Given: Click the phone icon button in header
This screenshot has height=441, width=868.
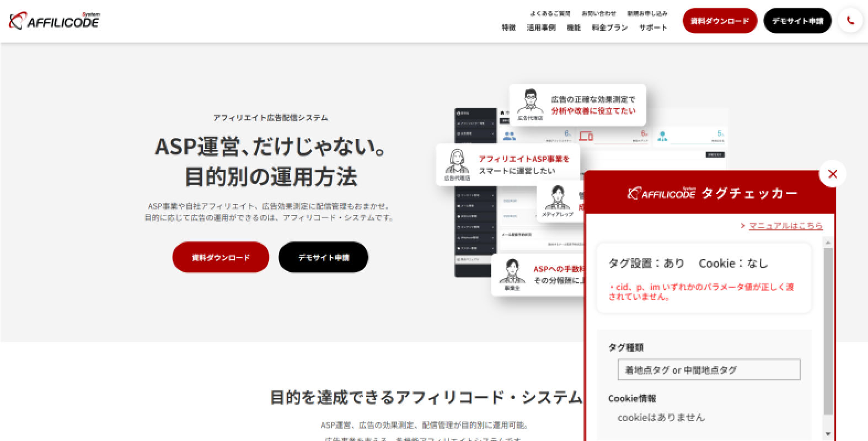Looking at the screenshot, I should coord(850,21).
